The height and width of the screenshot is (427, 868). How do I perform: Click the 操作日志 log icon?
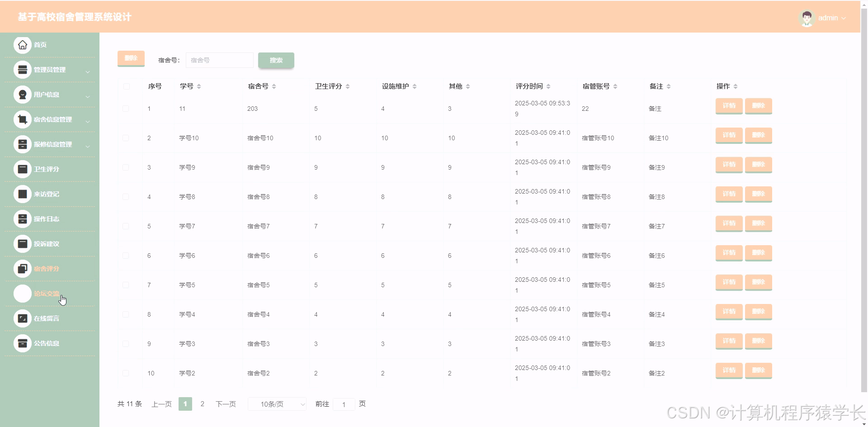click(x=22, y=218)
